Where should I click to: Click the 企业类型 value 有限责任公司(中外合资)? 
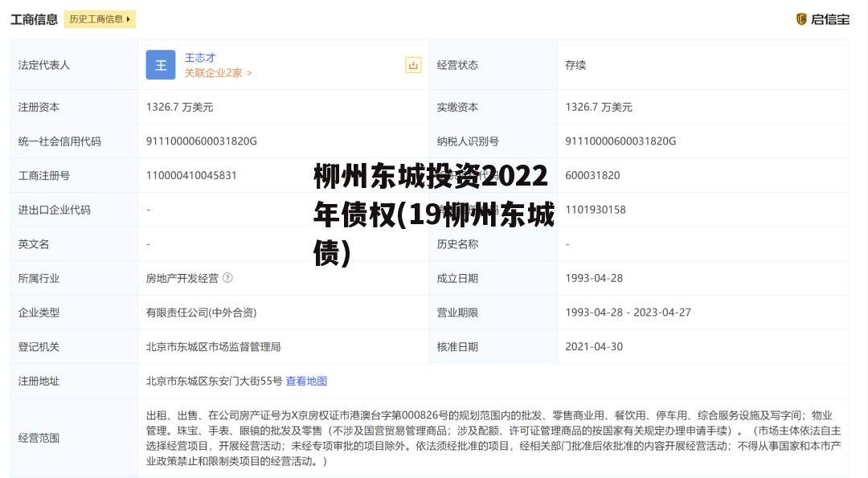coord(201,313)
